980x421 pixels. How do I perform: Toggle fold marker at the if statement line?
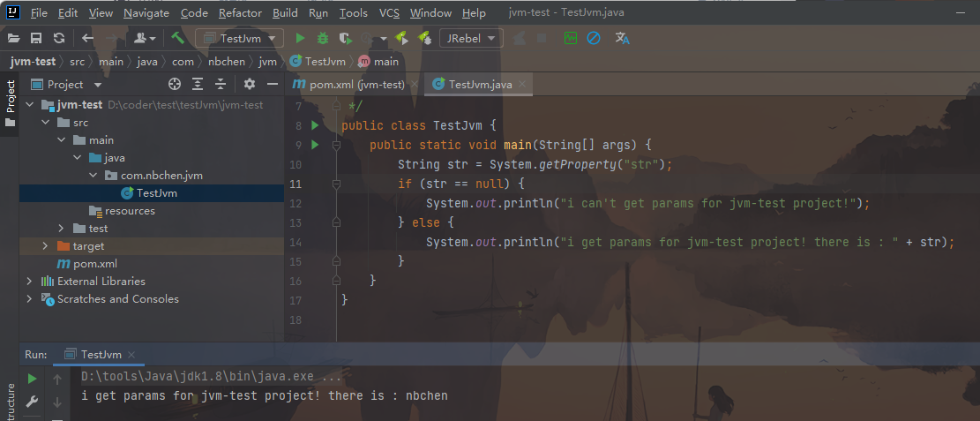click(336, 184)
